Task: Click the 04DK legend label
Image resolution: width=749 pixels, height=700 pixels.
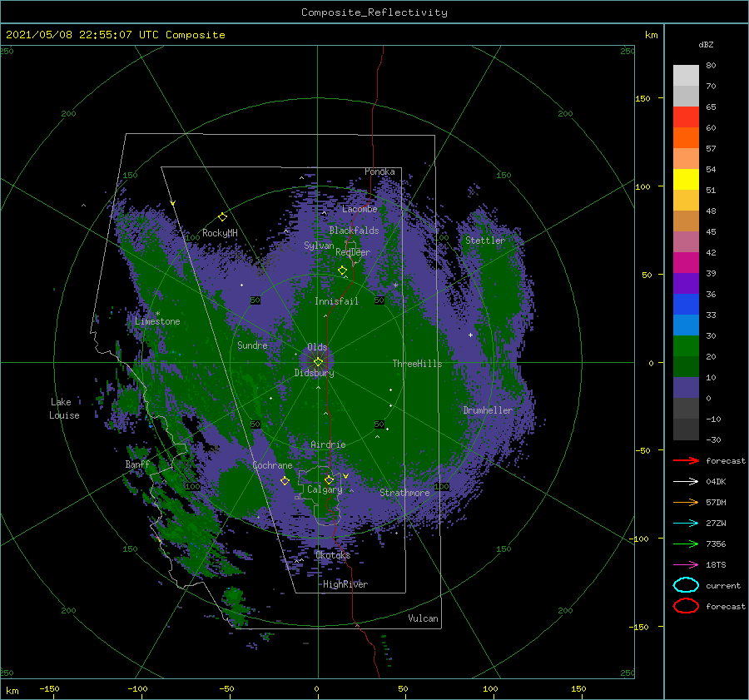Action: click(x=716, y=481)
